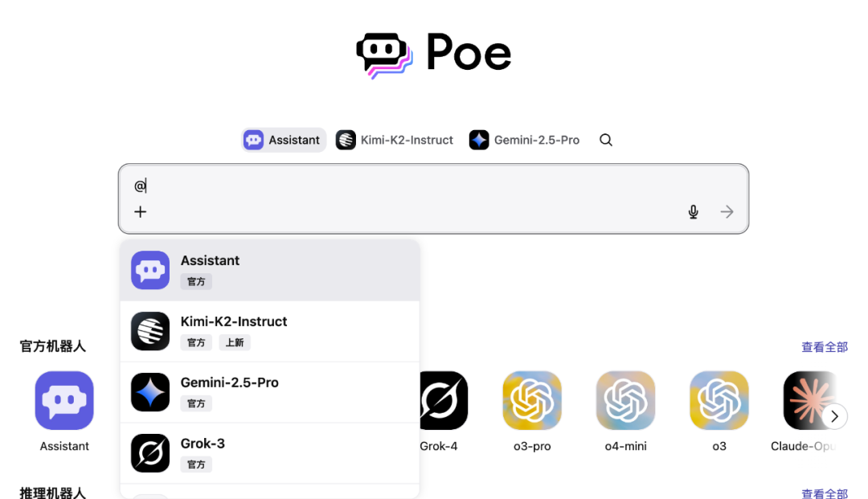The height and width of the screenshot is (499, 868).
Task: Click the send arrow icon
Action: click(x=727, y=212)
